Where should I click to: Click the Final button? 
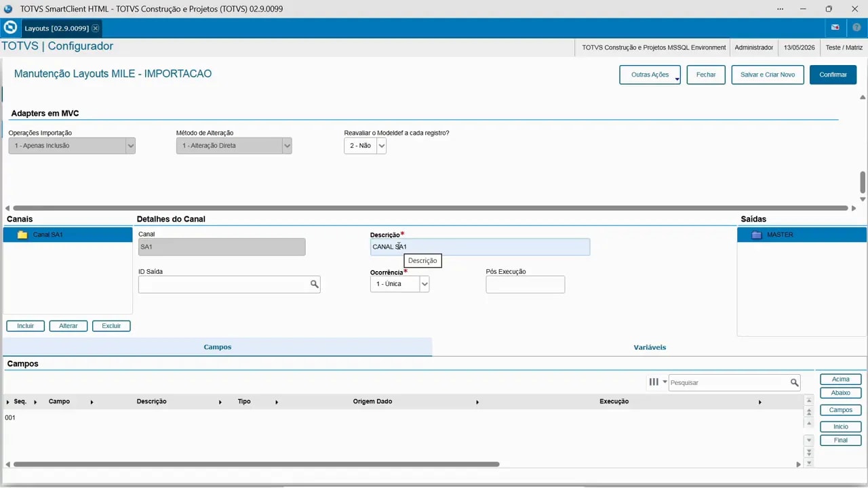point(841,441)
